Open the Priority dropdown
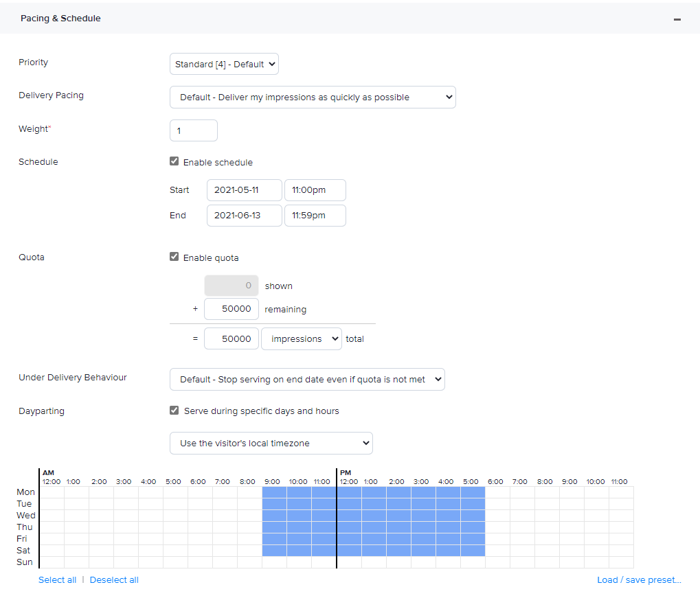Screen dimensions: 700x598 tap(224, 64)
